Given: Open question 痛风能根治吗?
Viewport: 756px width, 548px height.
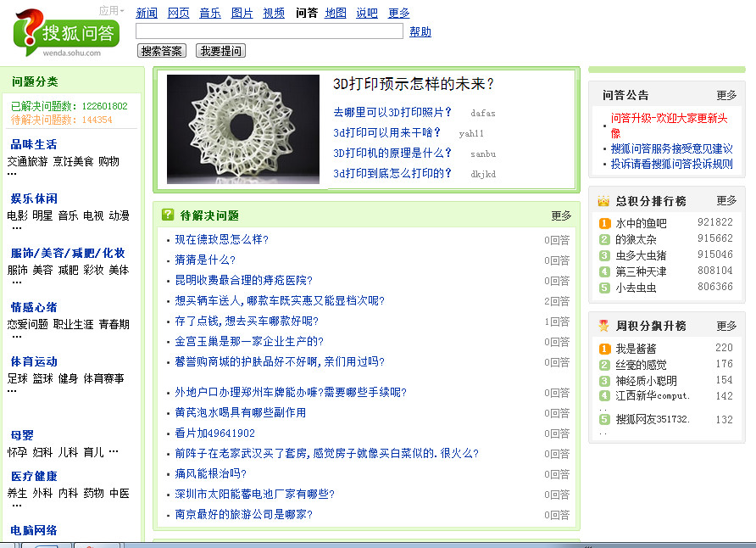Looking at the screenshot, I should click(x=211, y=473).
